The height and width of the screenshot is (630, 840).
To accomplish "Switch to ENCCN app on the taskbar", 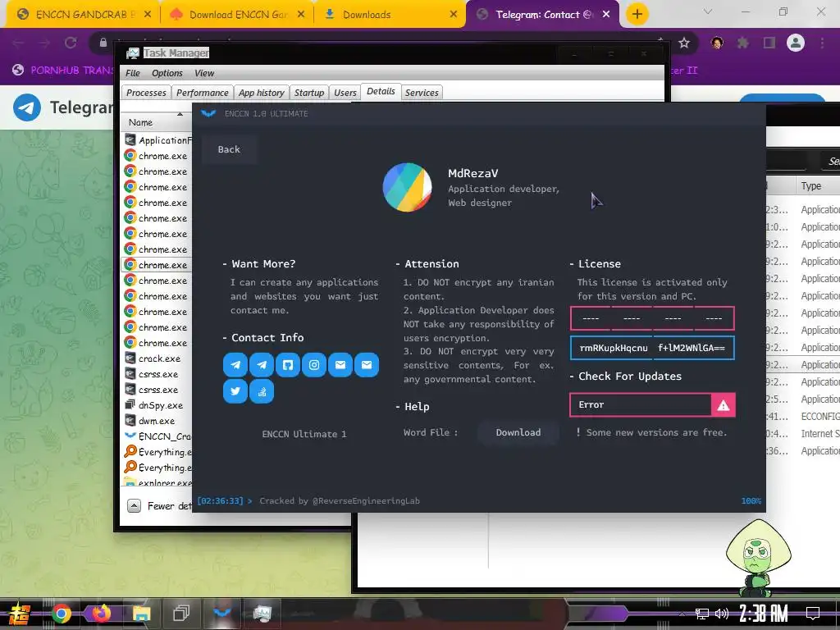I will tap(221, 613).
